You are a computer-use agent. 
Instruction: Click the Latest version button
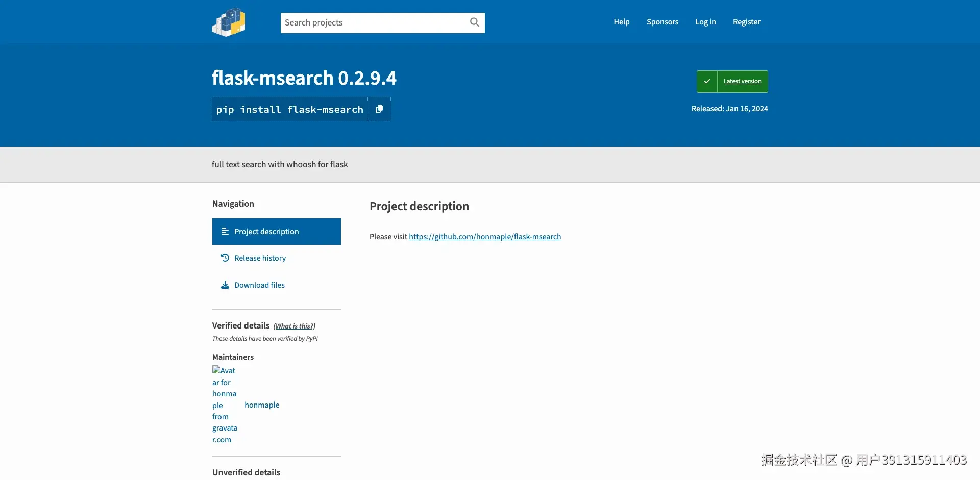742,81
